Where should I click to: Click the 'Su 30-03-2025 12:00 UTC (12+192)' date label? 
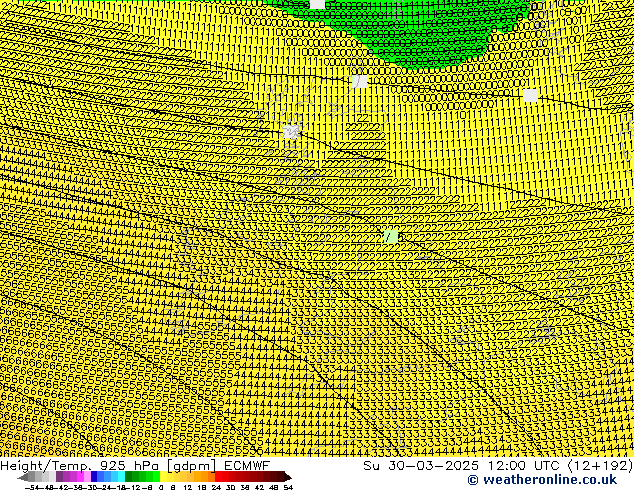pos(498,465)
